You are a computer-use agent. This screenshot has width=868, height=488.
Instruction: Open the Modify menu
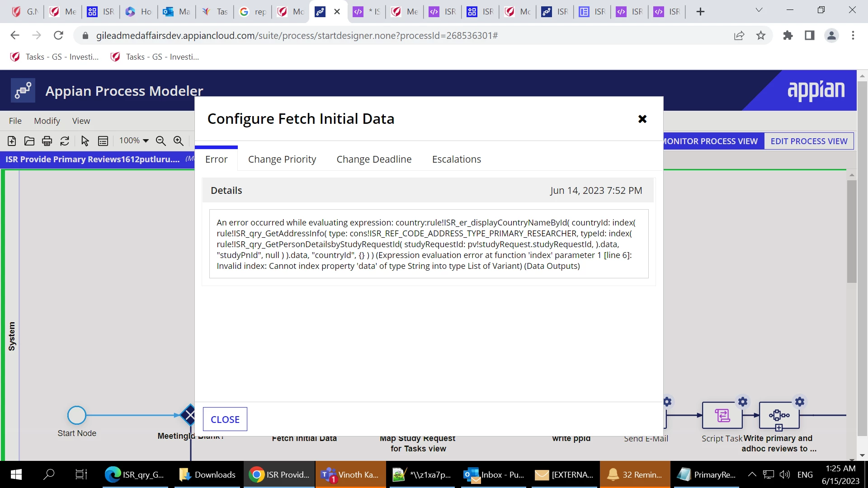pyautogui.click(x=47, y=121)
